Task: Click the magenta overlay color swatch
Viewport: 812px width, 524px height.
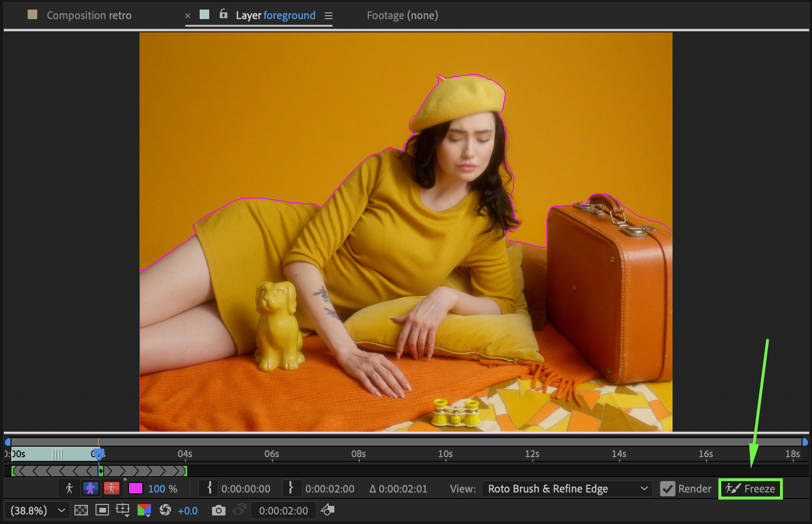Action: point(136,489)
